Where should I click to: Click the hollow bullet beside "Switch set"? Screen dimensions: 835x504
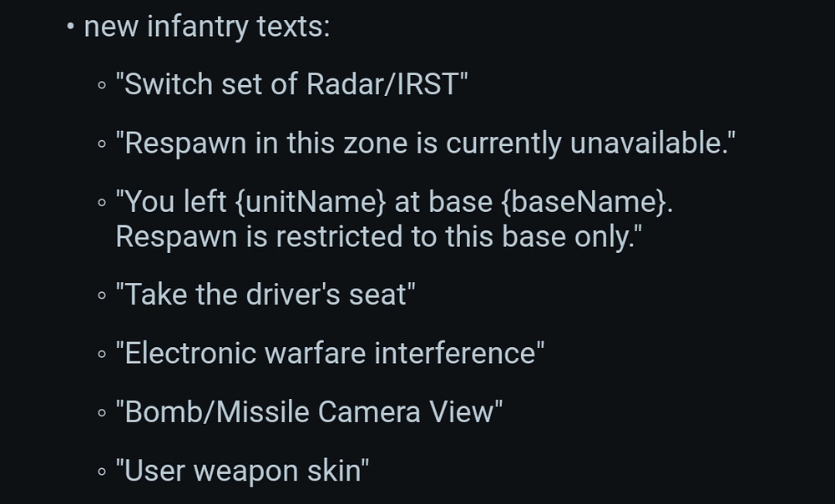point(102,85)
